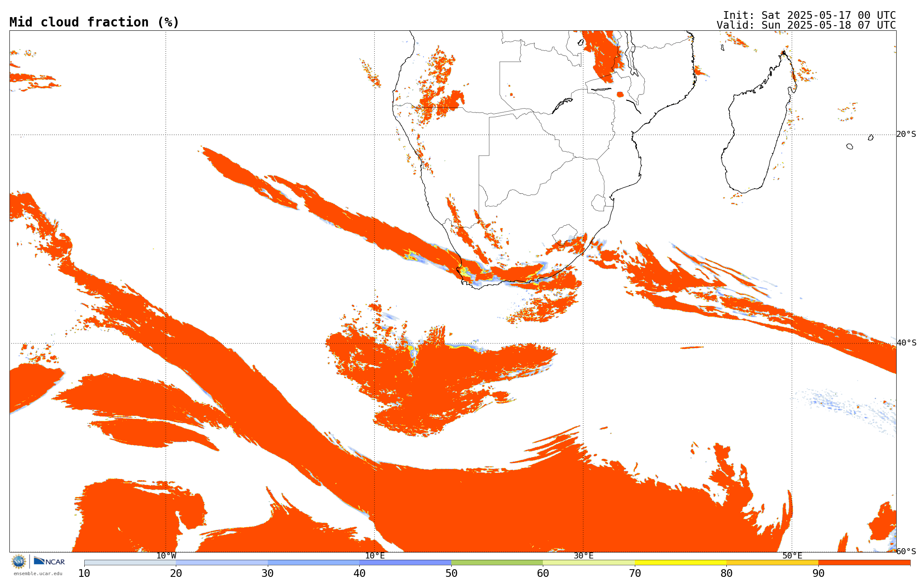Click the Valid date and time label

(x=806, y=25)
